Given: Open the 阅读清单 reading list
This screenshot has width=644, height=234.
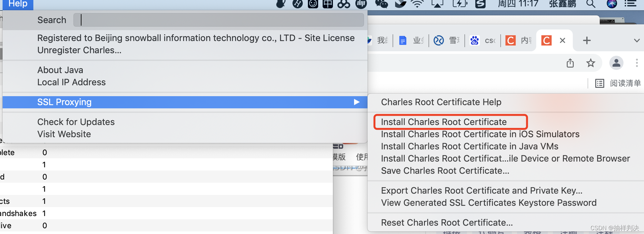Looking at the screenshot, I should (x=618, y=83).
